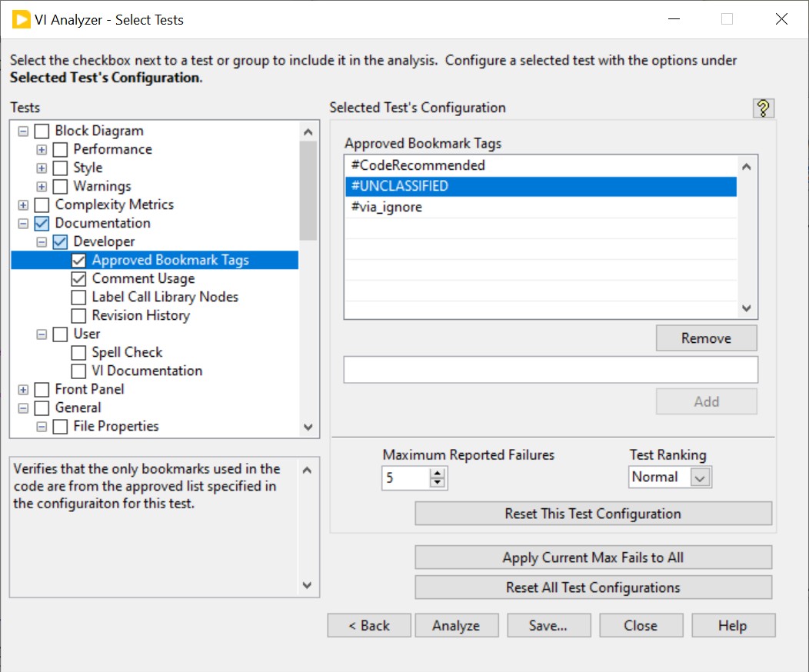Click the Maximum Reported Failures value field
This screenshot has height=672, width=809.
[405, 477]
